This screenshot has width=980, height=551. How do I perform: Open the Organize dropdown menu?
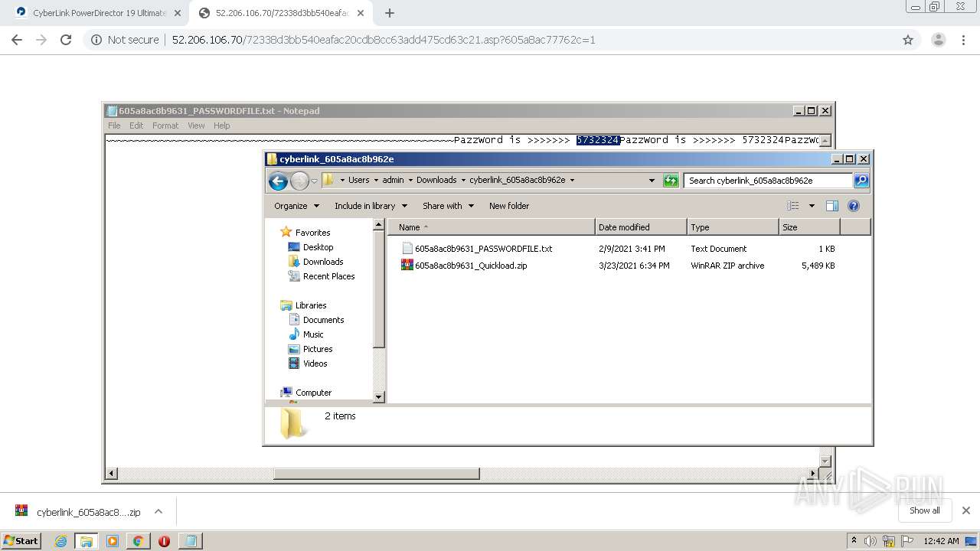tap(296, 206)
